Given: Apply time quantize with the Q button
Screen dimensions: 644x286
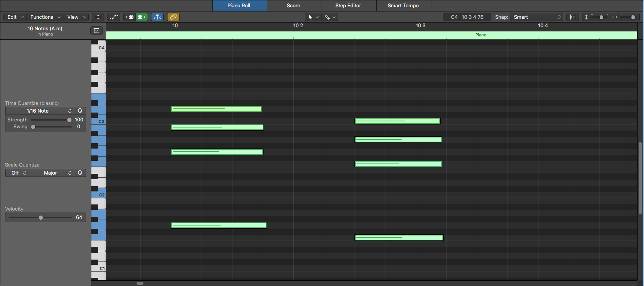Looking at the screenshot, I should 80,111.
